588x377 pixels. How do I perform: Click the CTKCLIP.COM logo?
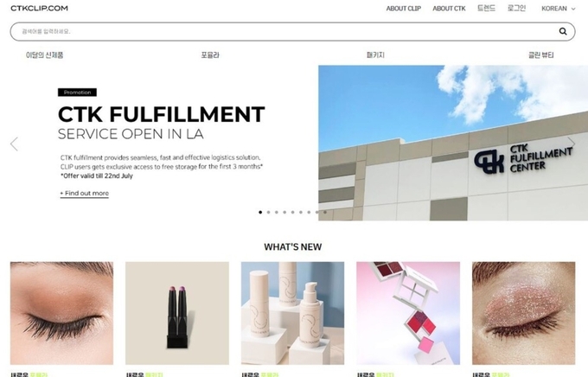click(x=40, y=9)
